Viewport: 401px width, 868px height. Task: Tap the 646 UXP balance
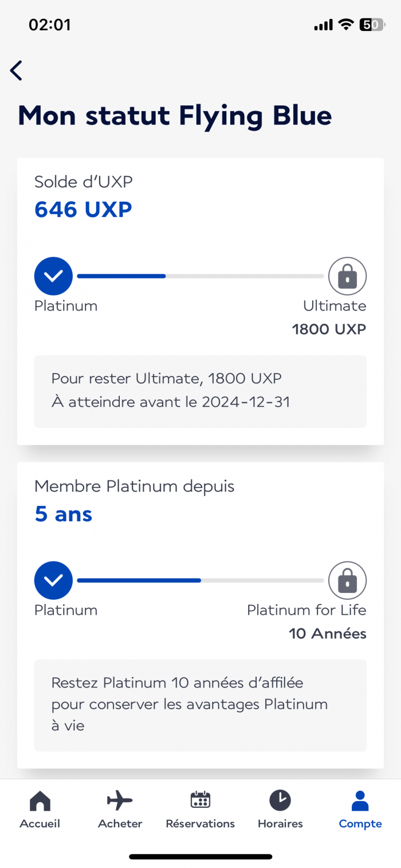[x=83, y=210]
